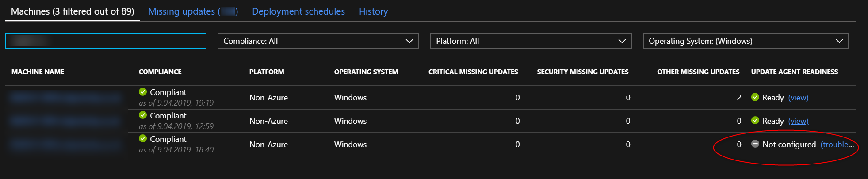Go to the History tab

373,11
